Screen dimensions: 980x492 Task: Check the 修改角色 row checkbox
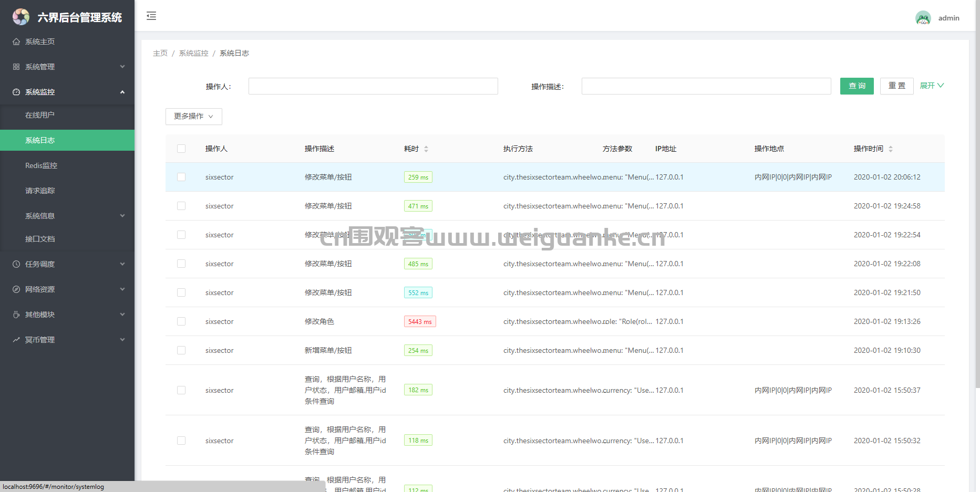click(181, 321)
